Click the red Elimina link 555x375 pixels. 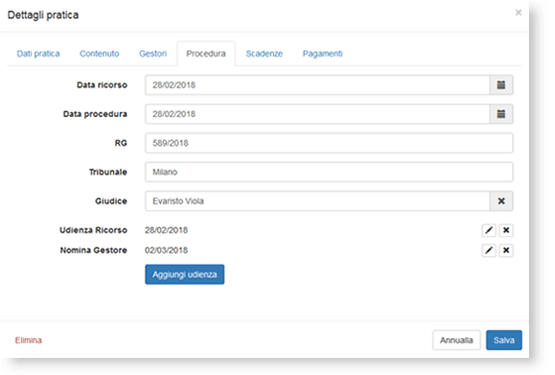[x=28, y=340]
